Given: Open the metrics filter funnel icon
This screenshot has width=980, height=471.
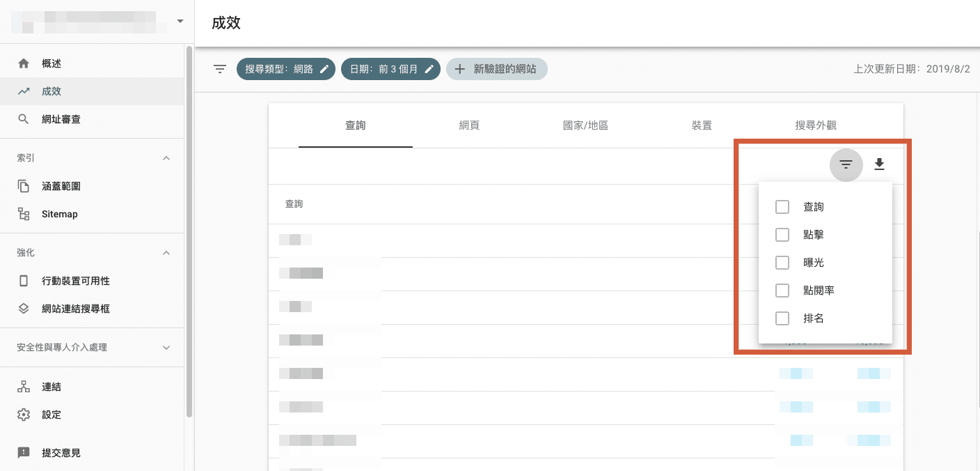Looking at the screenshot, I should pyautogui.click(x=845, y=164).
